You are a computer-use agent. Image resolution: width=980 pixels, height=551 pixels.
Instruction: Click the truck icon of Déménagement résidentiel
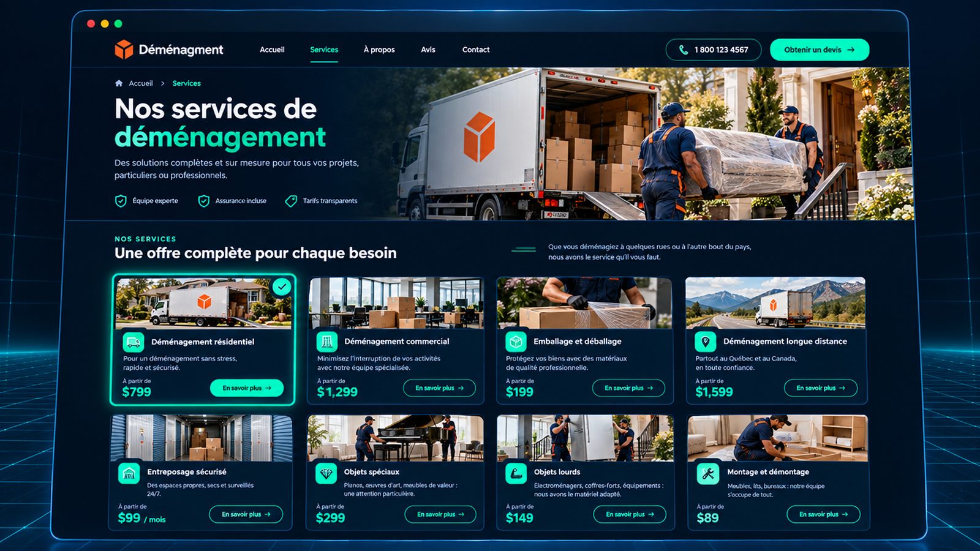[x=134, y=342]
